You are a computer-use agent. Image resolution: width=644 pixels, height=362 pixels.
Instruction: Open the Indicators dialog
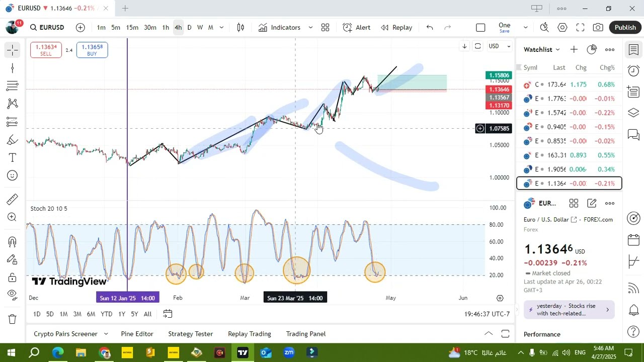[x=280, y=28]
